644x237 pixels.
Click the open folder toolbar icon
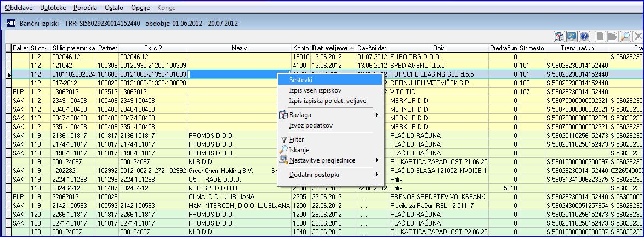pos(613,36)
